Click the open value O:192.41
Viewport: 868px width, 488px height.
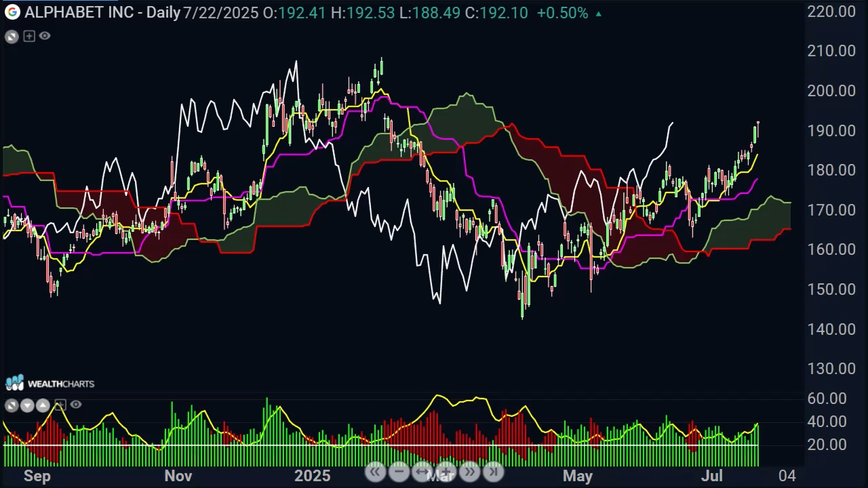point(294,13)
